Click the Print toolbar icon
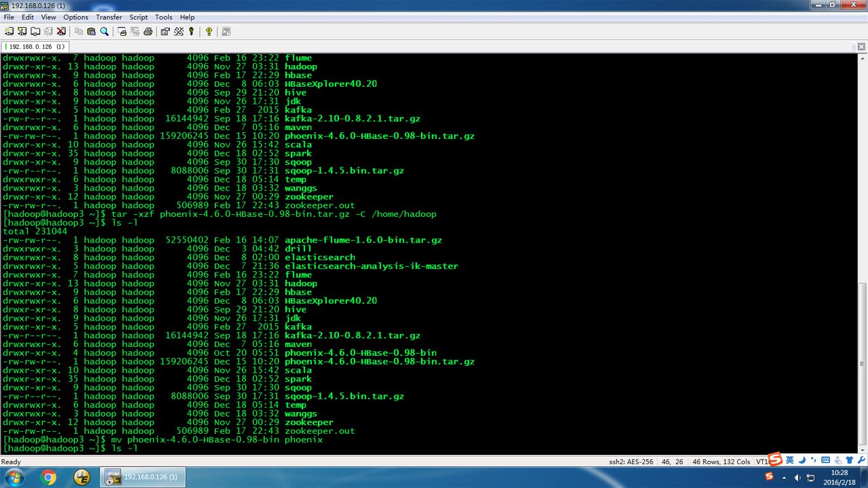This screenshot has width=868, height=488. click(148, 31)
